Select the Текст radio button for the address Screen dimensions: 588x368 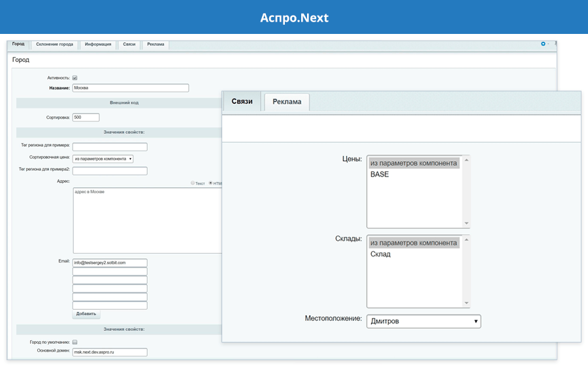(193, 183)
